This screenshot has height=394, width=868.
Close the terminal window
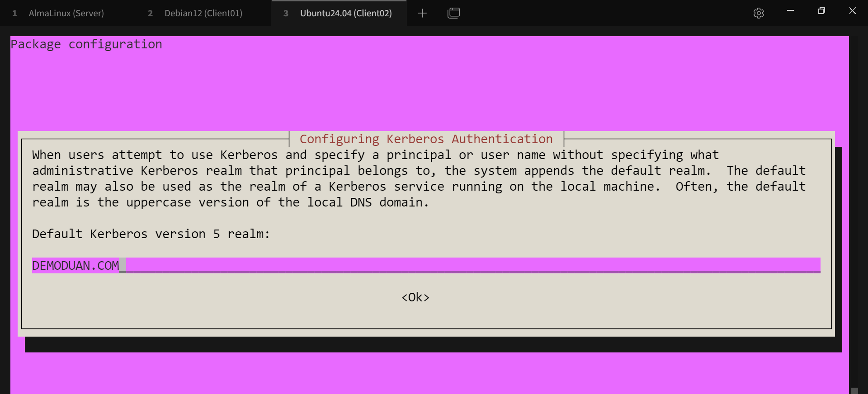(853, 11)
